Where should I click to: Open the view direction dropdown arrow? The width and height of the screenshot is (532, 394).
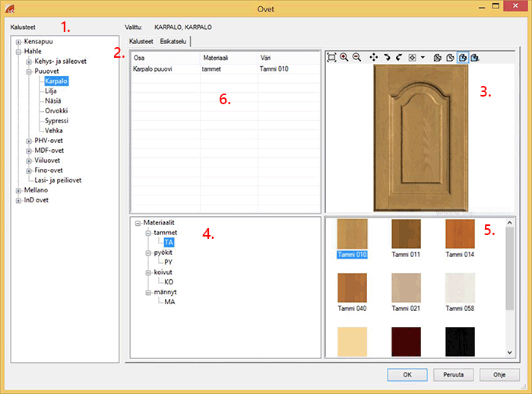422,57
